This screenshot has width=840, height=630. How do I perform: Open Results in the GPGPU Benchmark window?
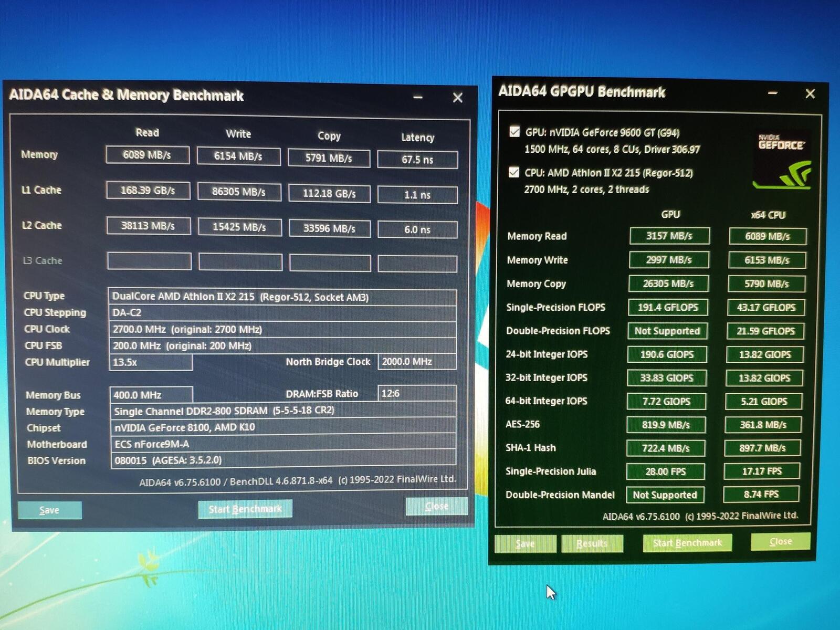click(592, 543)
